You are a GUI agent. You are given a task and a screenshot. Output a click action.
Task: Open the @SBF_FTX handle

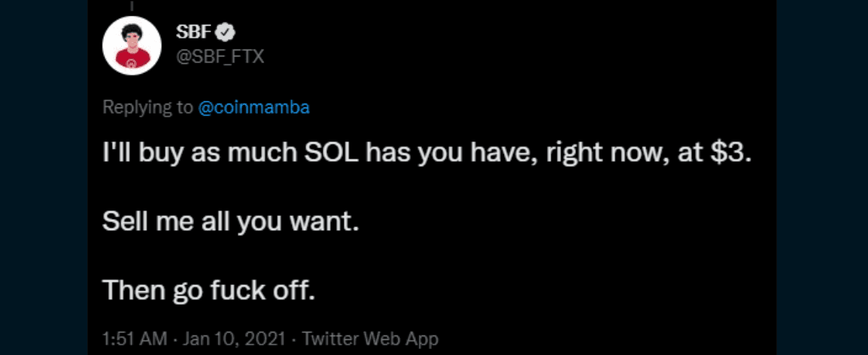click(219, 55)
